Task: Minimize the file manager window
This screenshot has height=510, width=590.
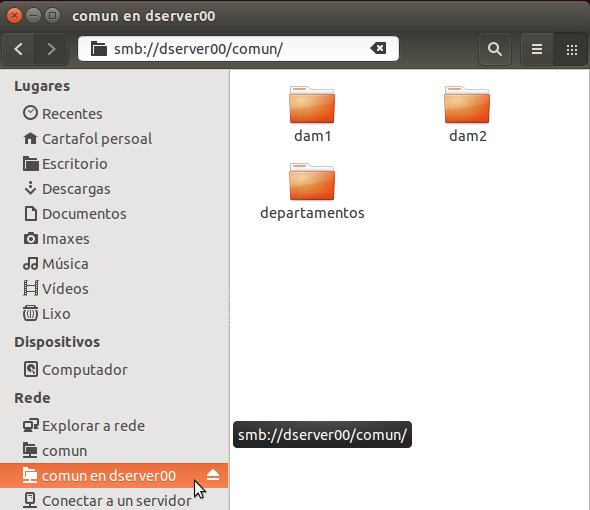Action: pyautogui.click(x=33, y=16)
